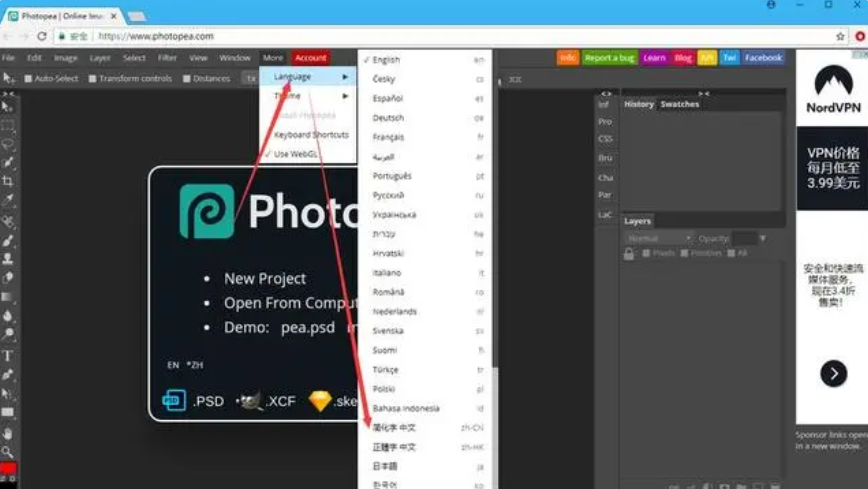Click the layer lock icon
The width and height of the screenshot is (868, 489).
pos(629,254)
